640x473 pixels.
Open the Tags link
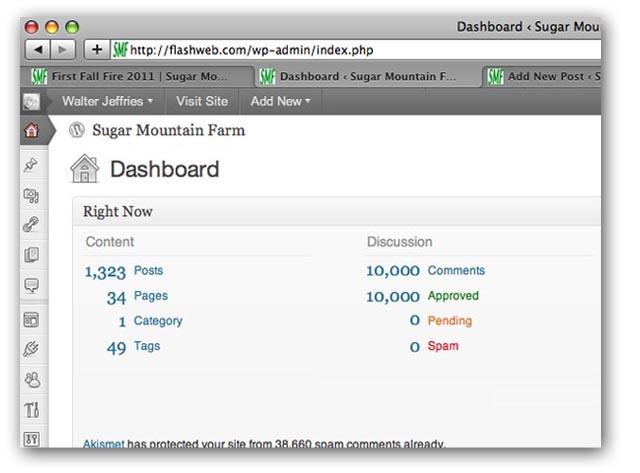click(x=147, y=346)
